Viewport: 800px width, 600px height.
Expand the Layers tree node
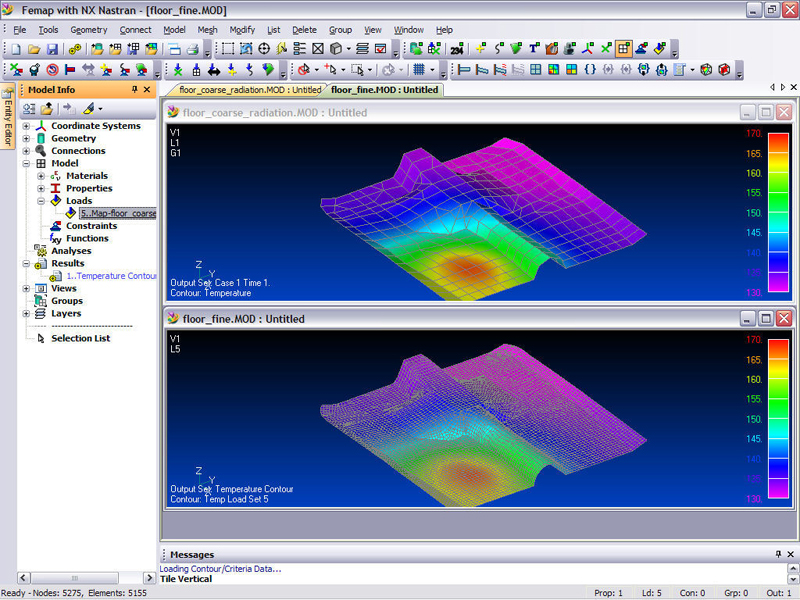(x=26, y=314)
